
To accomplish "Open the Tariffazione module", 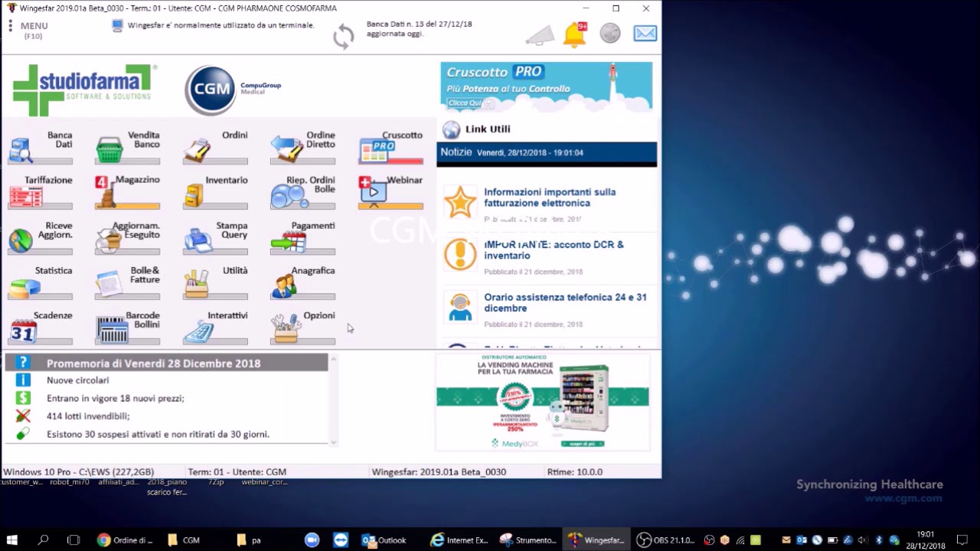I will 41,192.
